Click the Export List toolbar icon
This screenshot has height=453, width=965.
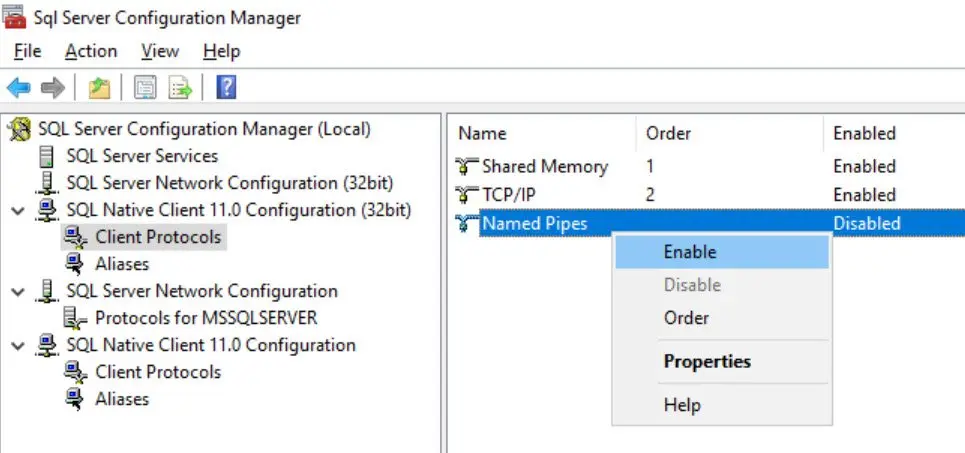180,88
